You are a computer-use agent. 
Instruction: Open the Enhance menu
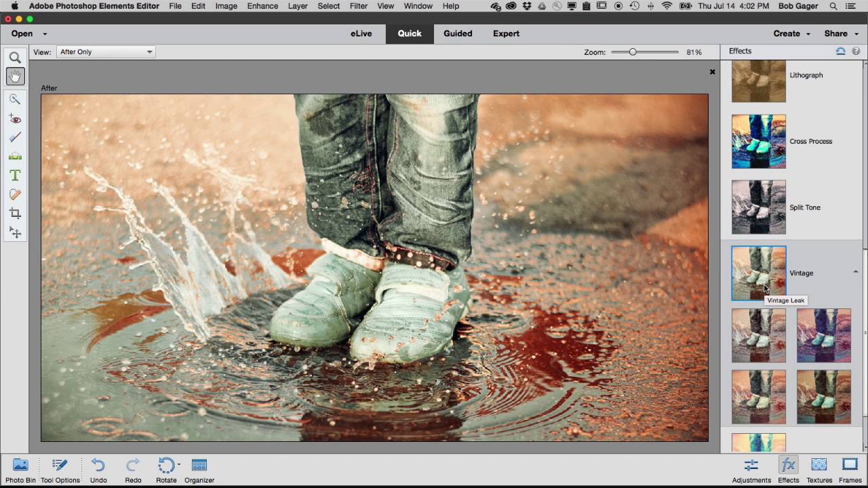click(262, 6)
